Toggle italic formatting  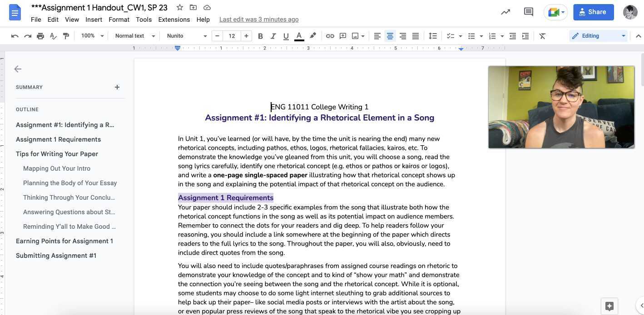coord(273,36)
